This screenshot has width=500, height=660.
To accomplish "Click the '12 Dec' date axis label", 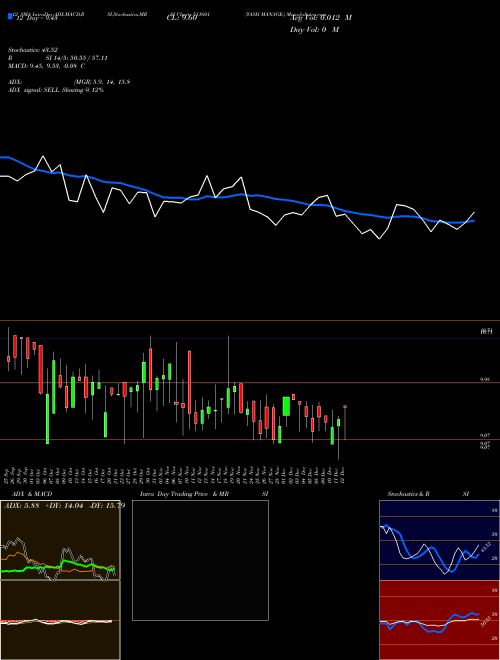I will coord(343,475).
